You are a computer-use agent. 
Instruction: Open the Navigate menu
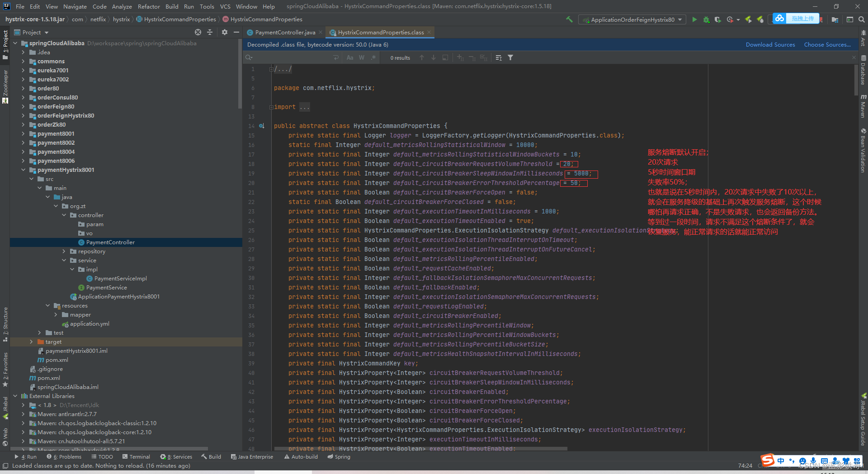pyautogui.click(x=75, y=6)
